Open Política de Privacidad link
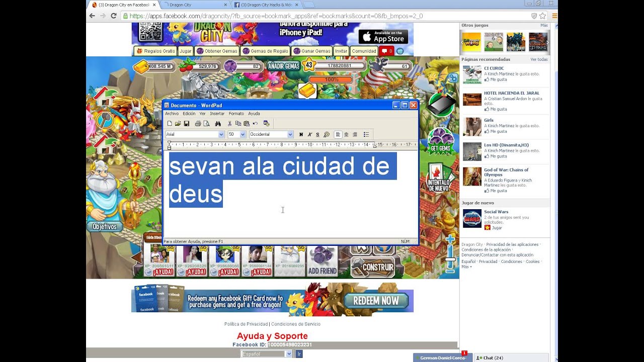This screenshot has width=644, height=362. (246, 324)
